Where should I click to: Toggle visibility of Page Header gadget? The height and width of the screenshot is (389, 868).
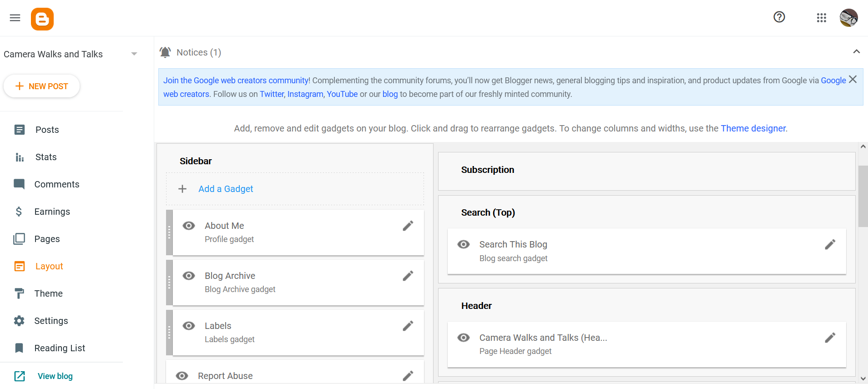[464, 338]
